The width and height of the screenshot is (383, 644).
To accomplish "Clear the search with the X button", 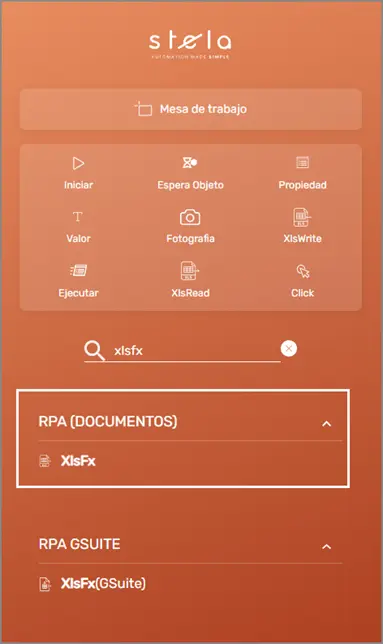I will 289,349.
